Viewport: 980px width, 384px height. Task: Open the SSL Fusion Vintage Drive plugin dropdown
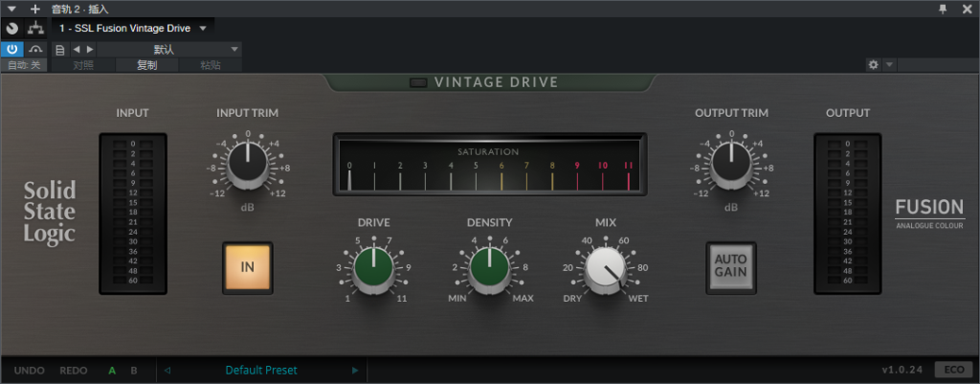coord(133,28)
